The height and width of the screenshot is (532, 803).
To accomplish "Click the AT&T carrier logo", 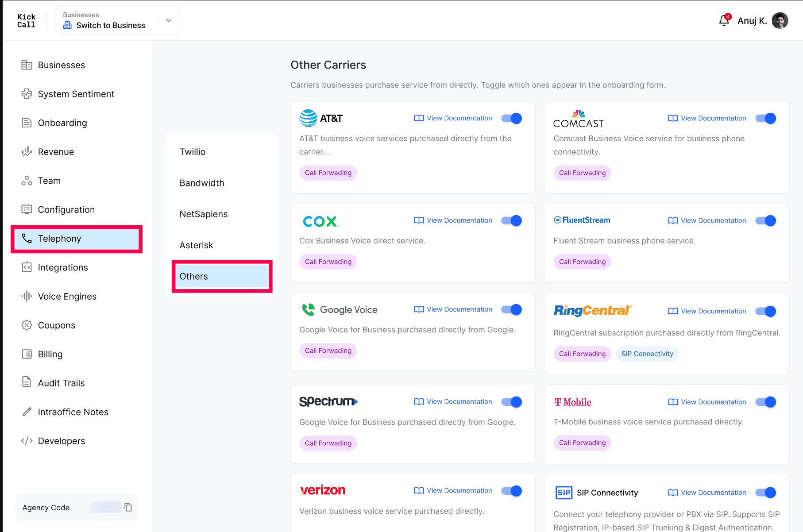I will click(x=321, y=118).
